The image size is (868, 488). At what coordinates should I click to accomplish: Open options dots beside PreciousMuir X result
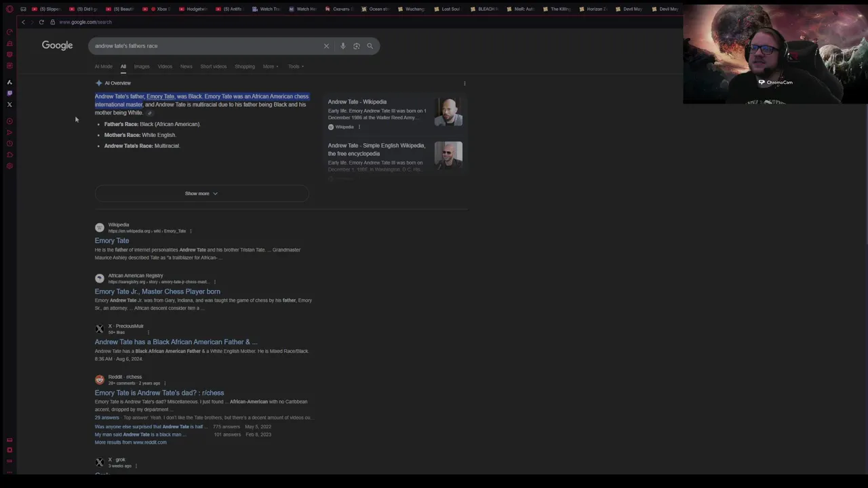(x=149, y=332)
